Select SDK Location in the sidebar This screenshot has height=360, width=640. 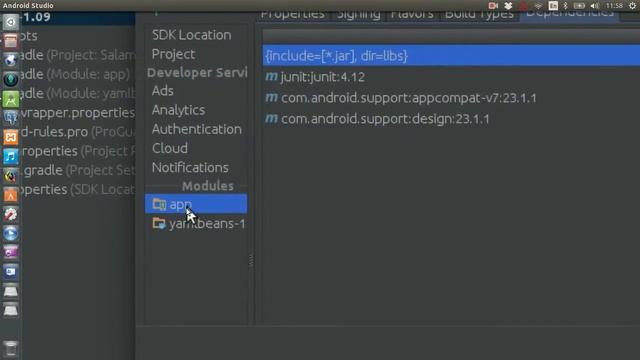[x=191, y=35]
